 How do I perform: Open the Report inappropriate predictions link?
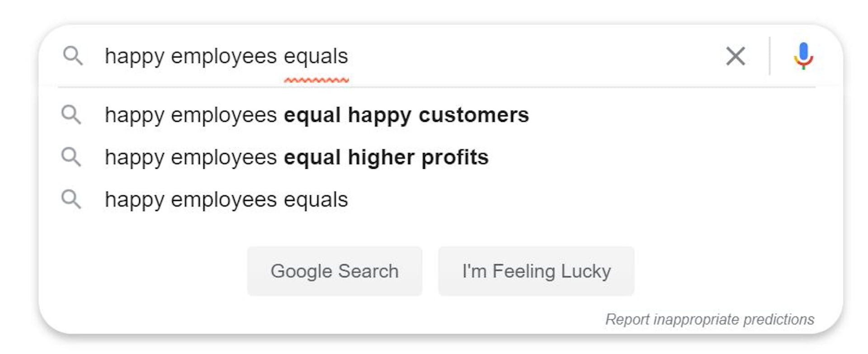(x=710, y=319)
